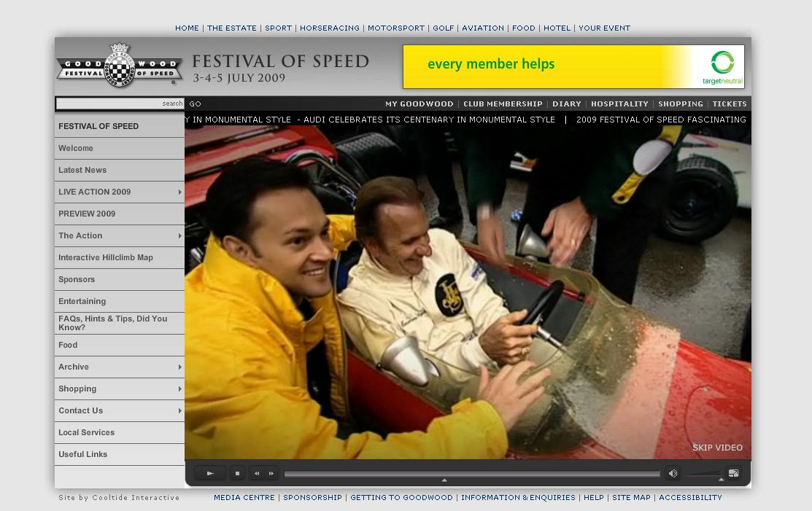Fast forward the video
The image size is (812, 511).
[x=271, y=474]
